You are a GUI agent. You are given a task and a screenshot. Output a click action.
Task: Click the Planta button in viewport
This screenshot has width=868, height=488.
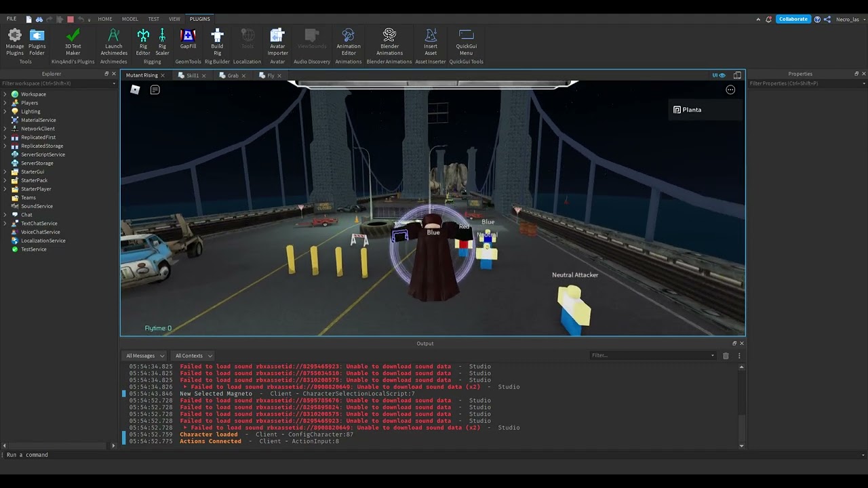point(687,109)
